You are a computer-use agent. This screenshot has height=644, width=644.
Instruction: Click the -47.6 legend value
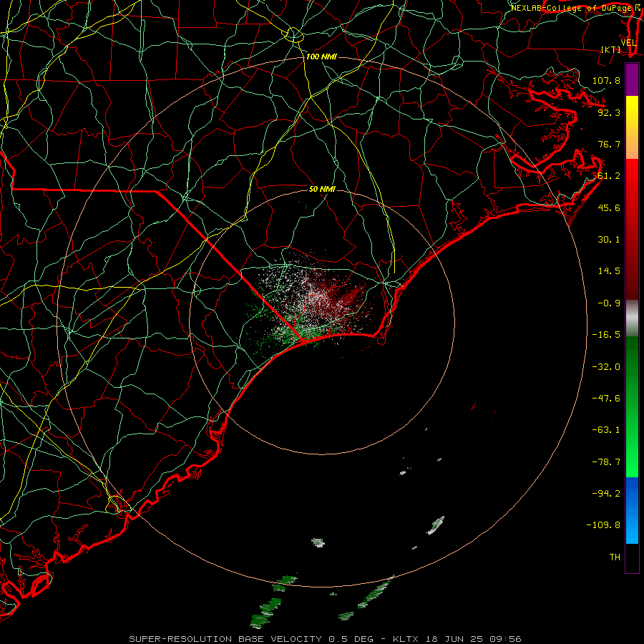click(x=606, y=399)
